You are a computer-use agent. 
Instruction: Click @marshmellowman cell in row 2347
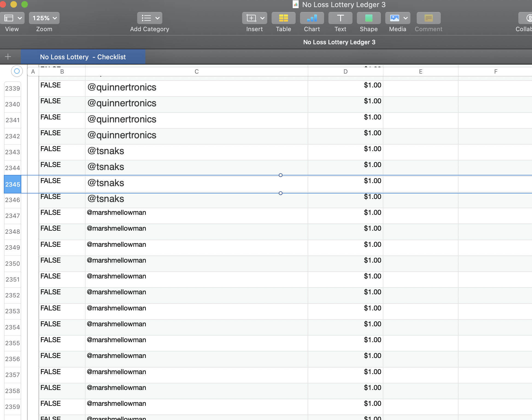pyautogui.click(x=196, y=216)
